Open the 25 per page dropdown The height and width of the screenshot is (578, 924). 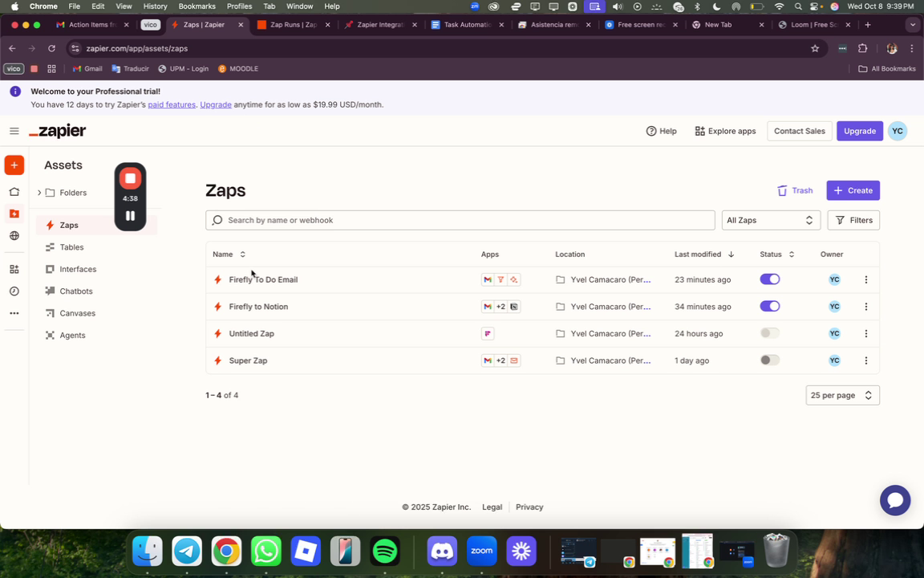click(842, 395)
